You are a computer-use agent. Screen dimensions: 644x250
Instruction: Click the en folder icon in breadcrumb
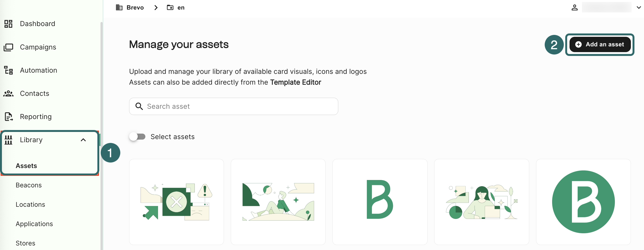tap(170, 7)
